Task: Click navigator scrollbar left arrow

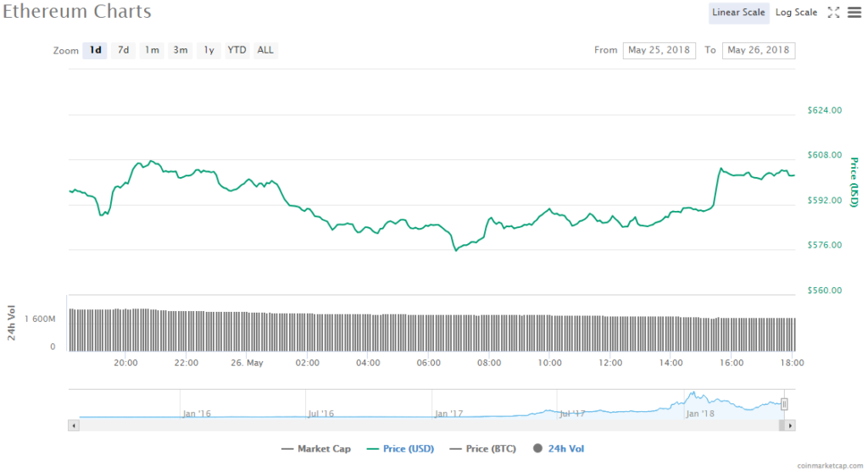Action: (x=74, y=425)
